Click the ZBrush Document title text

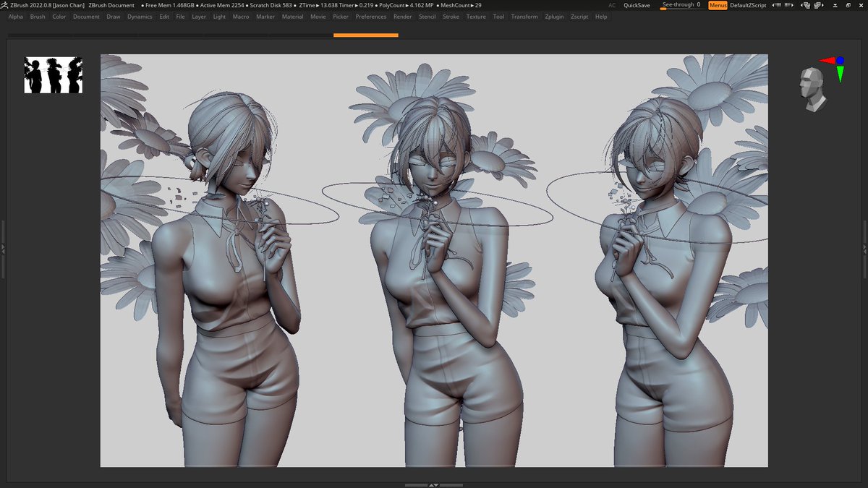point(111,5)
